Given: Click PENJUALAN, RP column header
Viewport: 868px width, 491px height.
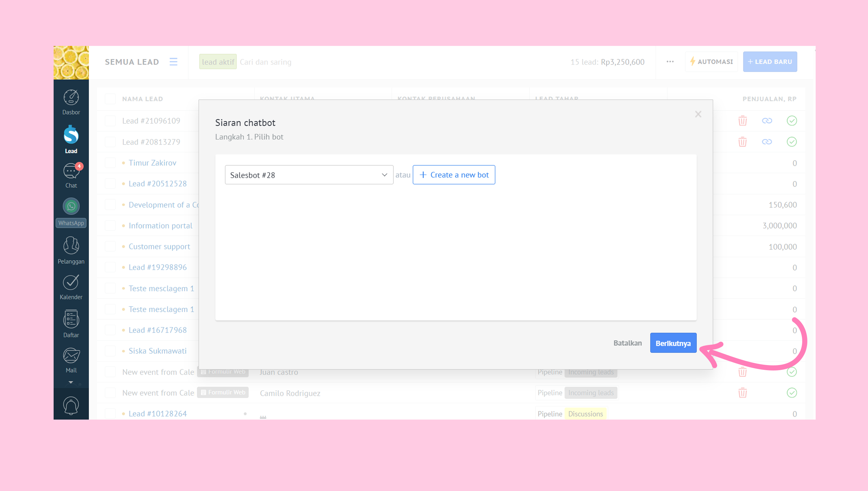Looking at the screenshot, I should click(x=769, y=99).
